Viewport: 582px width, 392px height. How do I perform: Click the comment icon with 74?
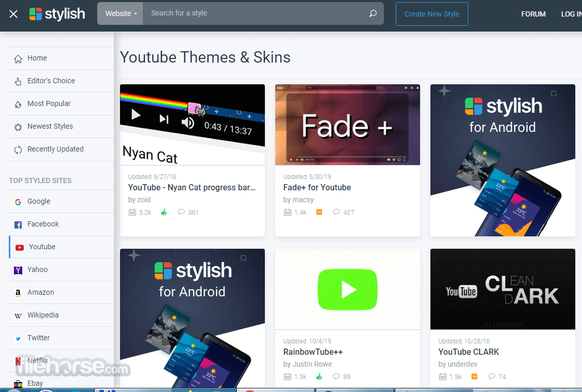click(491, 376)
